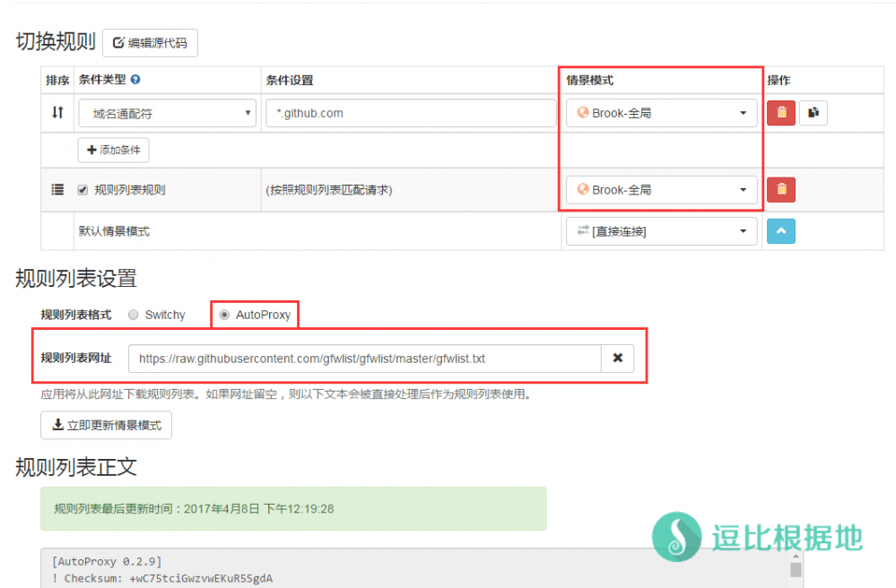Open the 域名通配符 condition type dropdown
Image resolution: width=896 pixels, height=588 pixels.
pyautogui.click(x=167, y=113)
